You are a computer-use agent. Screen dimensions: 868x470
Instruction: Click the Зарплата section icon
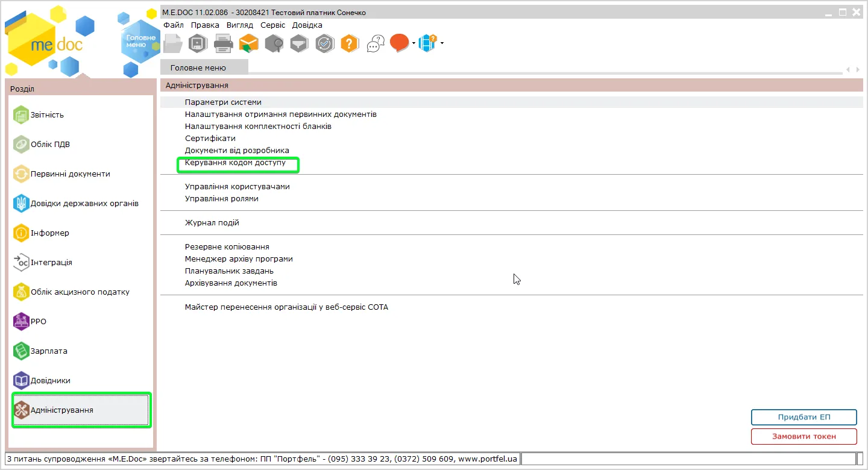pyautogui.click(x=21, y=351)
